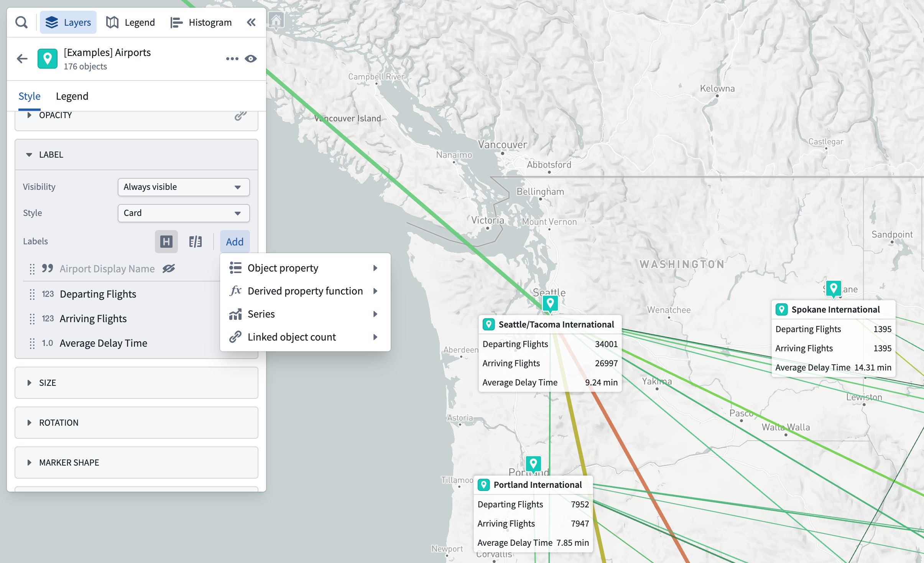Click the Seattle airport map marker
924x563 pixels.
(x=550, y=304)
